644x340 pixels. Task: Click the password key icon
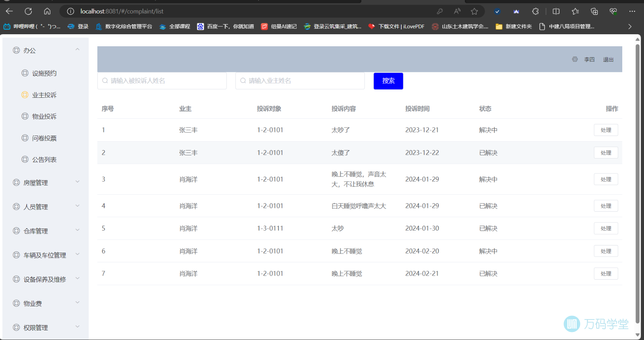tap(440, 11)
